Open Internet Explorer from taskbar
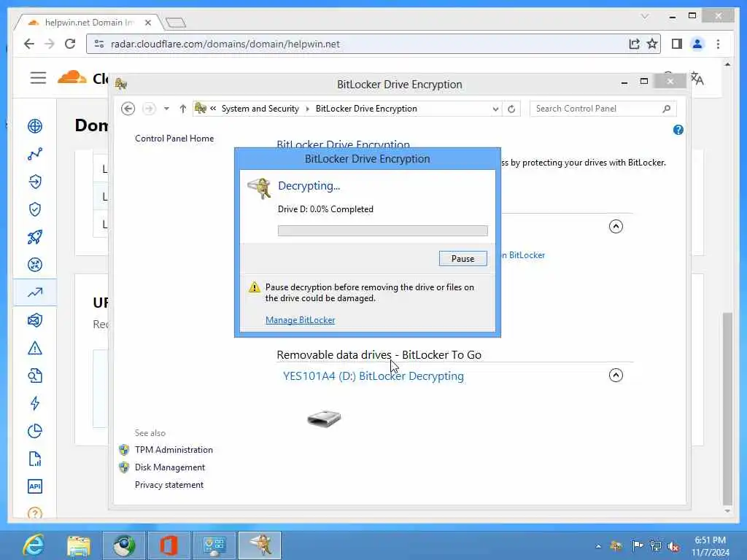This screenshot has width=747, height=560. [x=34, y=545]
